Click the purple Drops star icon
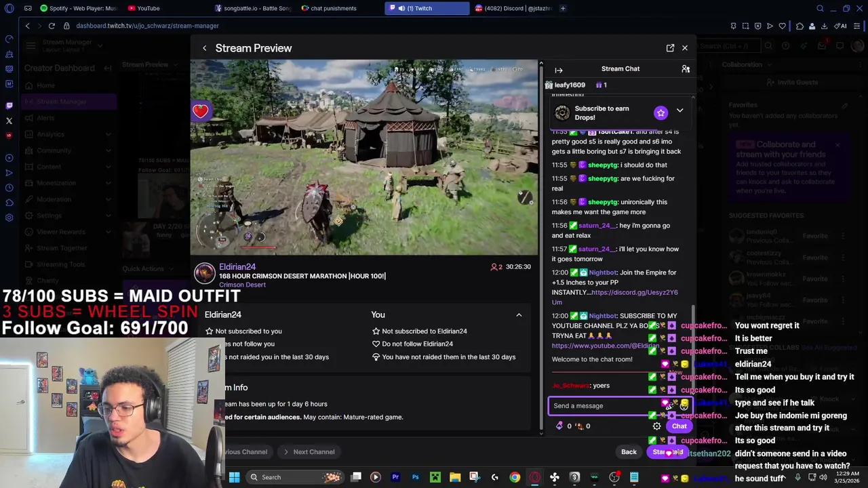Screen dimensions: 868x488 [660, 113]
